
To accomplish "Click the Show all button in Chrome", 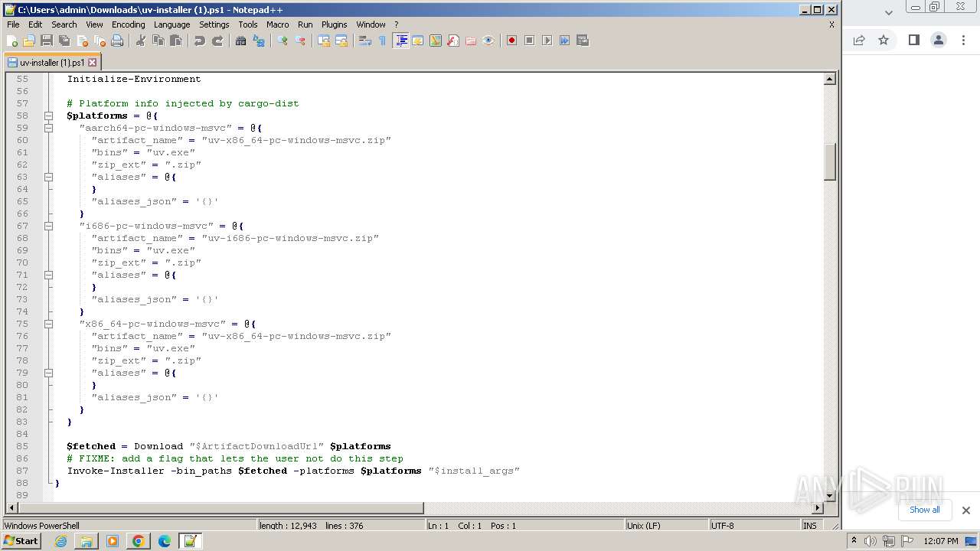I will [924, 510].
